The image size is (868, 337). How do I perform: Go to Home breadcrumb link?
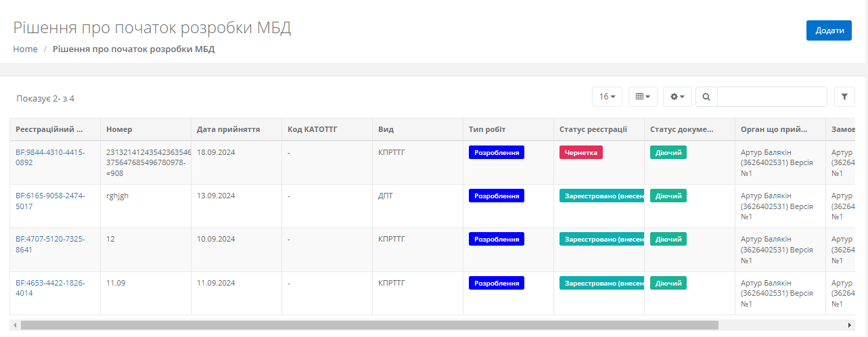pyautogui.click(x=25, y=49)
